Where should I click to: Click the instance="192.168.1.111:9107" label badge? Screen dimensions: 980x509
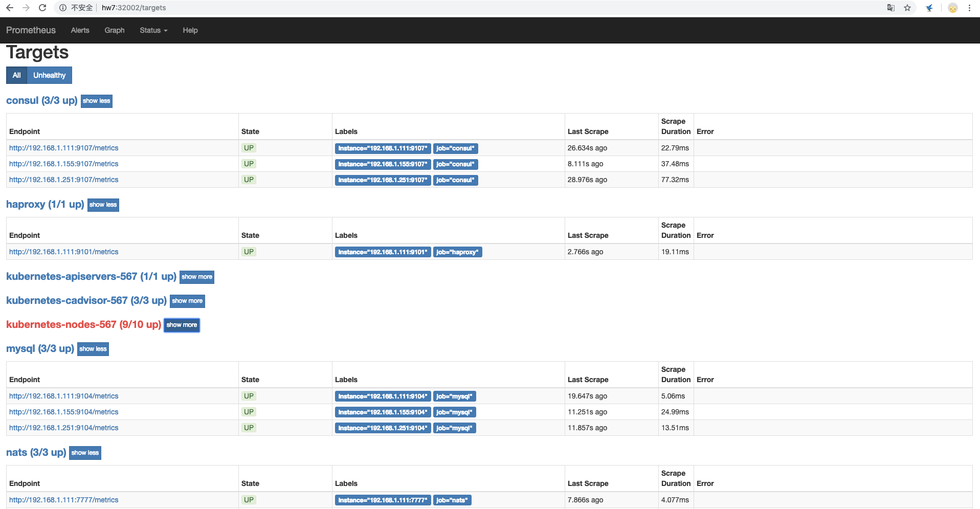[x=383, y=148]
